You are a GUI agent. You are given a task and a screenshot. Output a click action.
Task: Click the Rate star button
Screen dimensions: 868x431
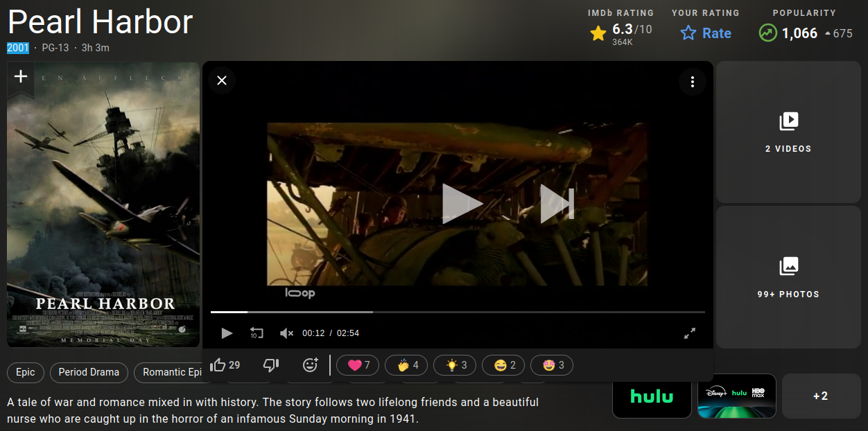[706, 33]
